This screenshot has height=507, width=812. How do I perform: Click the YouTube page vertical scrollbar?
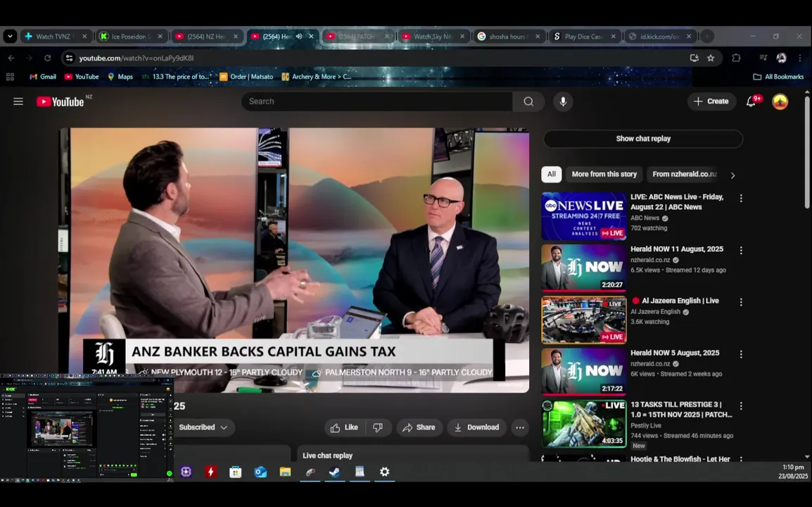point(807,153)
